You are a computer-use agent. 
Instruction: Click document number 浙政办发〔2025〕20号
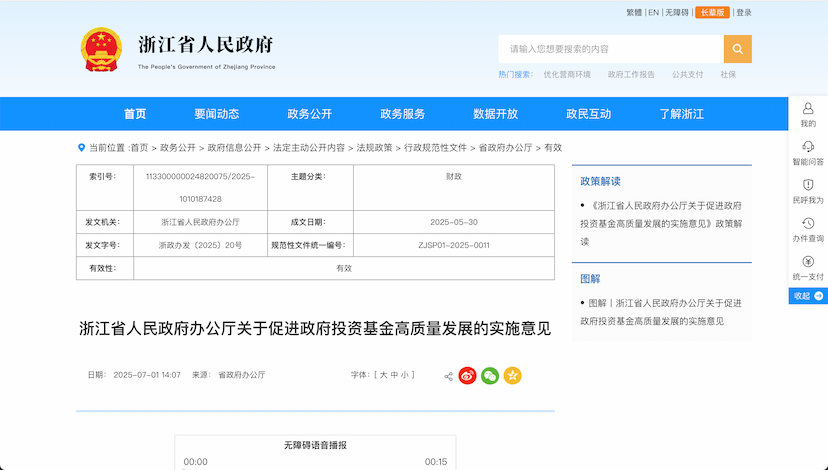[x=200, y=245]
